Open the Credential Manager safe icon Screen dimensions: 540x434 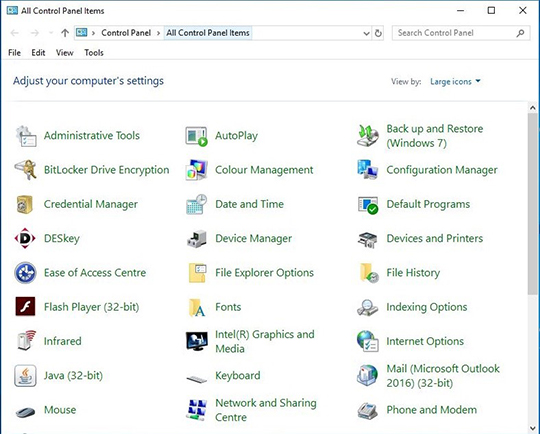25,204
